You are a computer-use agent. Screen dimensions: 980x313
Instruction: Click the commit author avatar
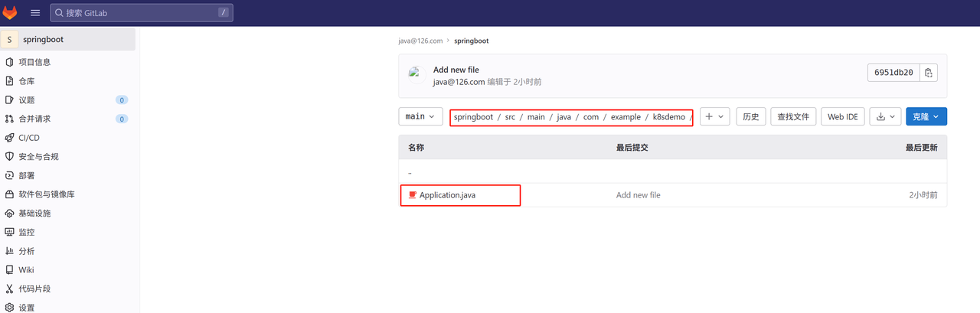click(x=416, y=75)
